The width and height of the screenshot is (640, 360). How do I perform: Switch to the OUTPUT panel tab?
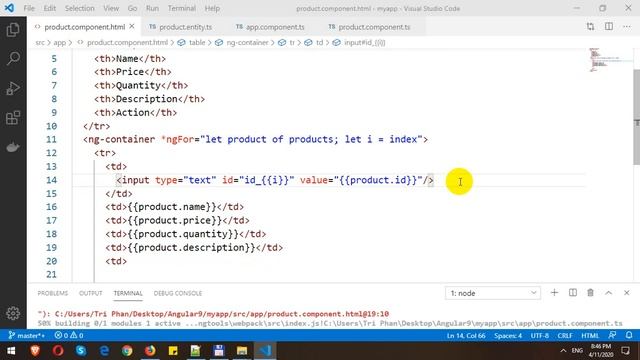[91, 293]
